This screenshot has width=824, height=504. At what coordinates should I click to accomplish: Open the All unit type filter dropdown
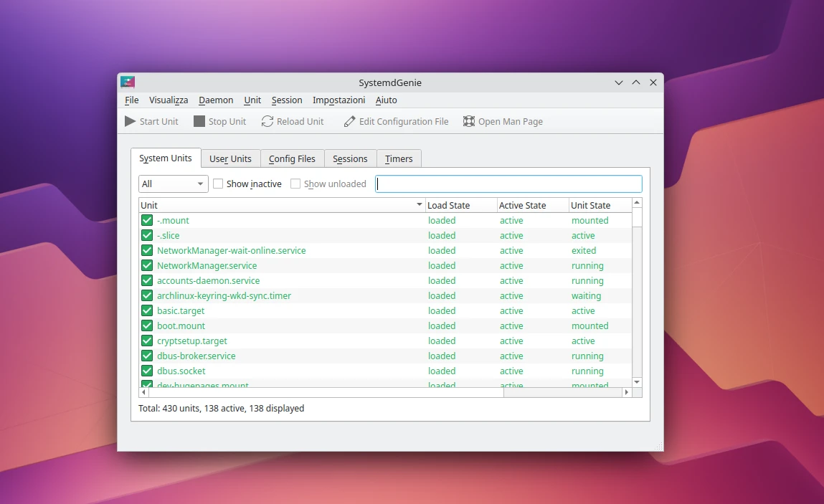coord(173,184)
